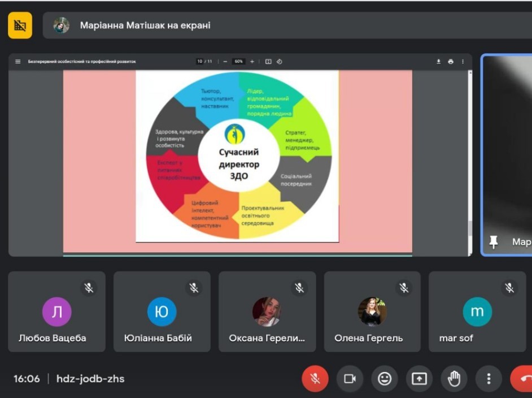Toggle the raise hand button
This screenshot has height=398, width=532.
(x=453, y=379)
